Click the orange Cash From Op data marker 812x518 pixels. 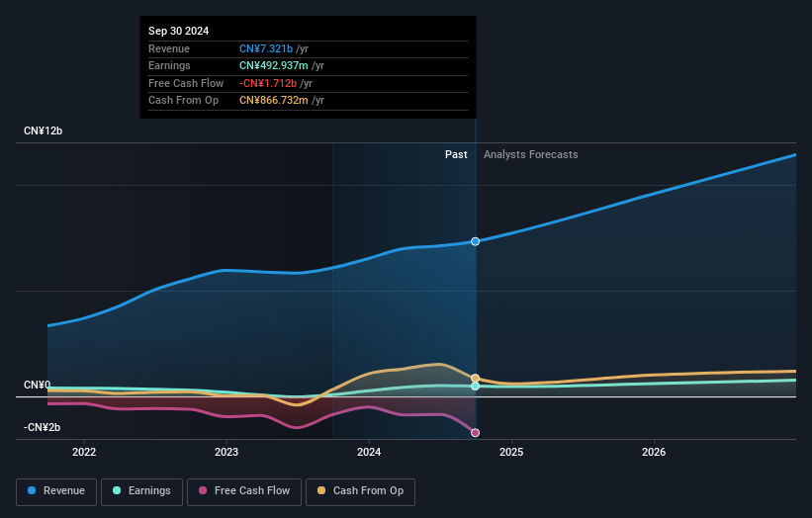click(475, 379)
